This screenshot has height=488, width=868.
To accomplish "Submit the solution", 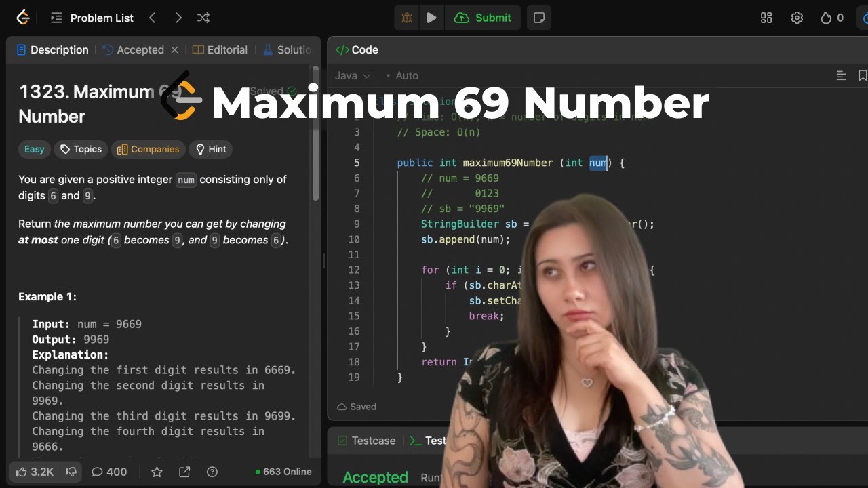I will coord(483,18).
